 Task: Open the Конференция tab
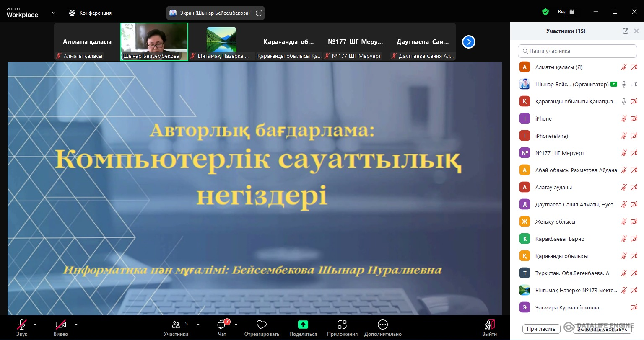click(x=91, y=13)
